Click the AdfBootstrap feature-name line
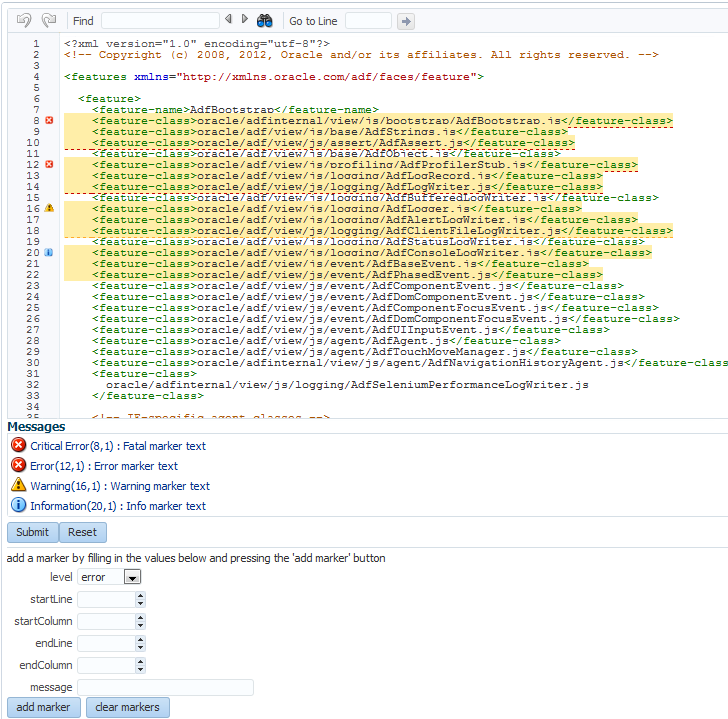The image size is (728, 719). [235, 110]
